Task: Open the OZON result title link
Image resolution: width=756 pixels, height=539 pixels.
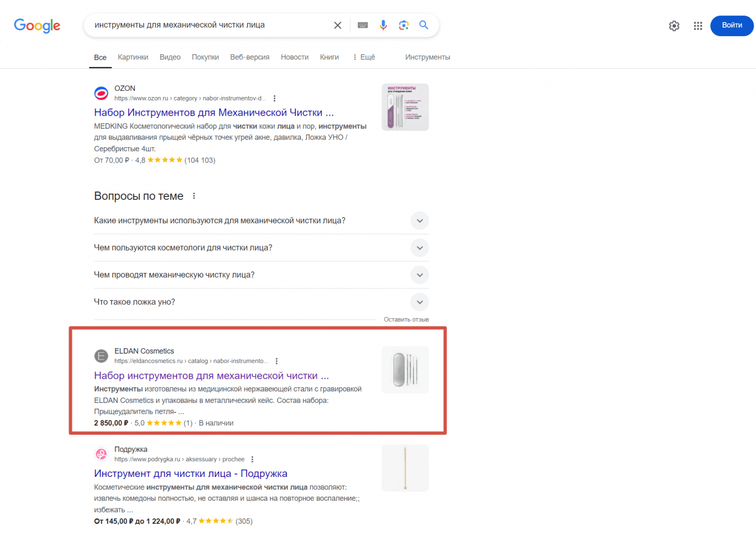Action: pos(214,113)
